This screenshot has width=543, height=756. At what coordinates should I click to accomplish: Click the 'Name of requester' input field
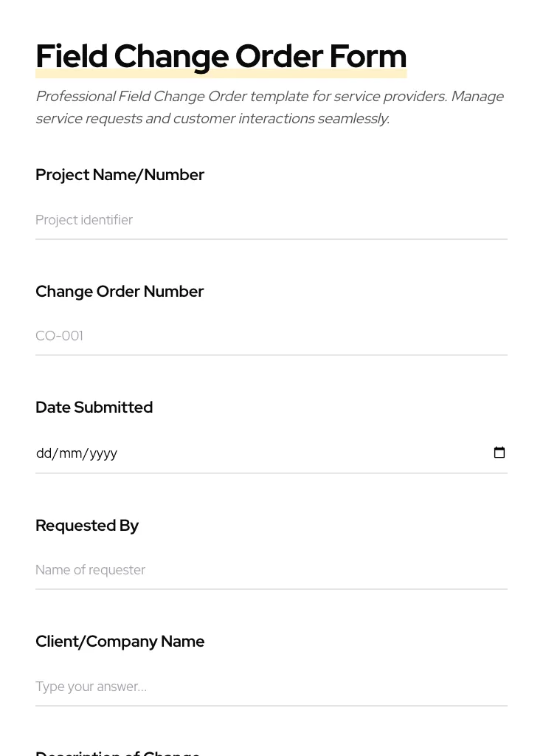(x=271, y=570)
